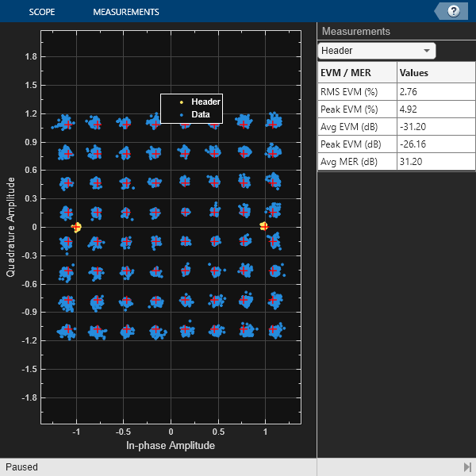Image resolution: width=476 pixels, height=476 pixels.
Task: Select the Avg MER (dB) row label
Action: click(349, 162)
